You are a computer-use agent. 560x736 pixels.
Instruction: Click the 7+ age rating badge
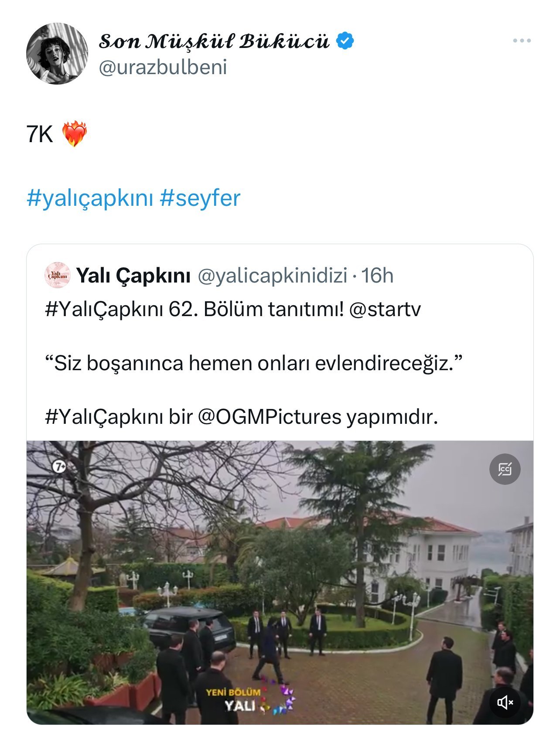59,467
